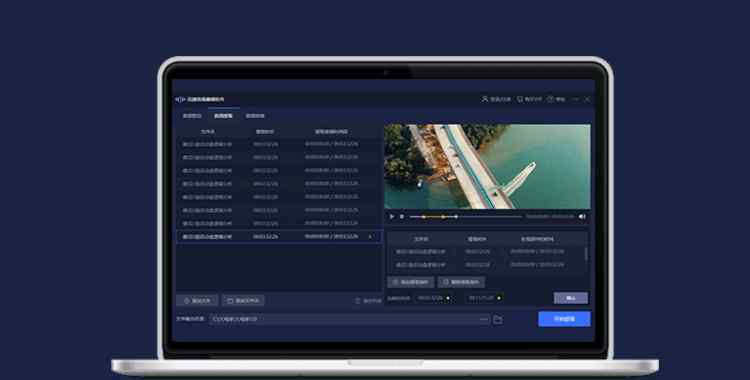Click the add-file button below the file list
The width and height of the screenshot is (750, 380).
tap(197, 301)
